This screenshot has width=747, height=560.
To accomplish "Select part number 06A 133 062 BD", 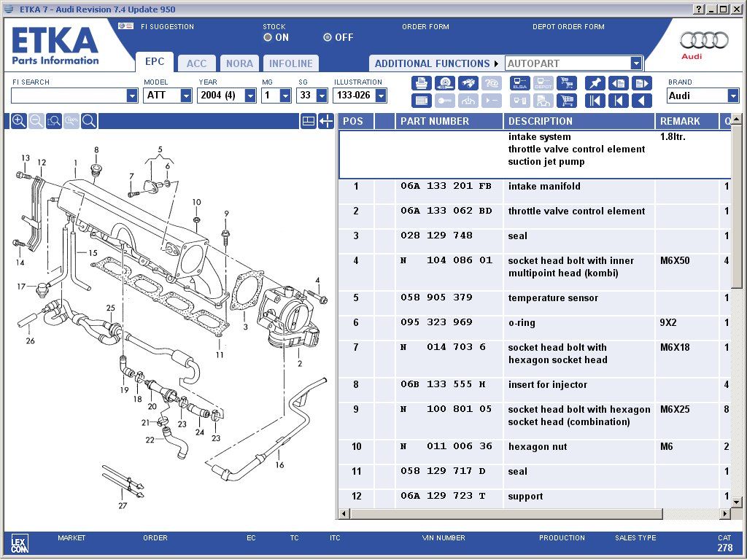I will coord(446,211).
